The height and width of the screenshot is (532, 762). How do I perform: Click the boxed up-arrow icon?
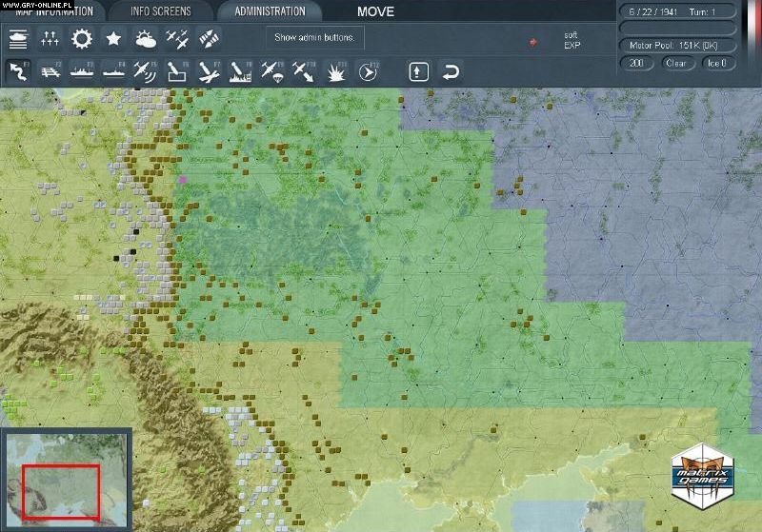419,71
